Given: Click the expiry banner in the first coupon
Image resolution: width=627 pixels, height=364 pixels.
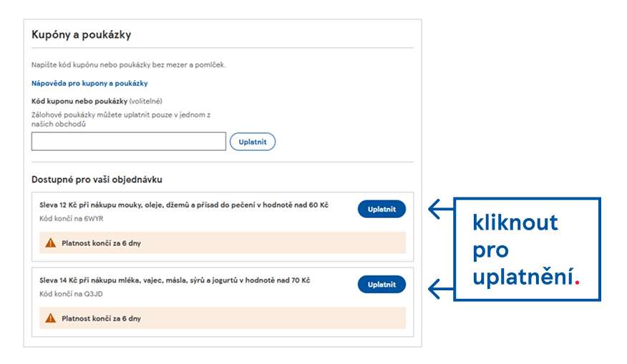Looking at the screenshot, I should [223, 242].
